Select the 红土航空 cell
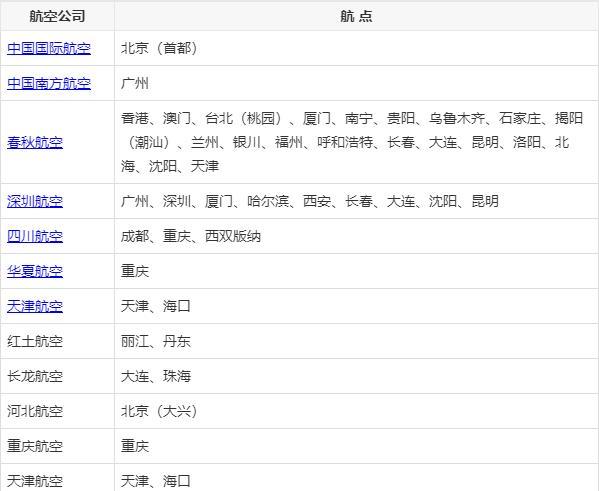This screenshot has width=599, height=491. point(57,341)
